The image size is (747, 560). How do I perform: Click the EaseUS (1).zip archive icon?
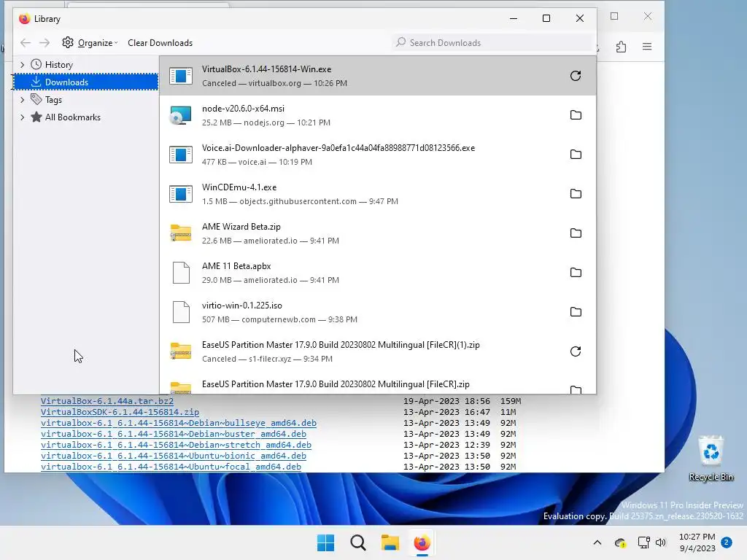click(x=181, y=351)
